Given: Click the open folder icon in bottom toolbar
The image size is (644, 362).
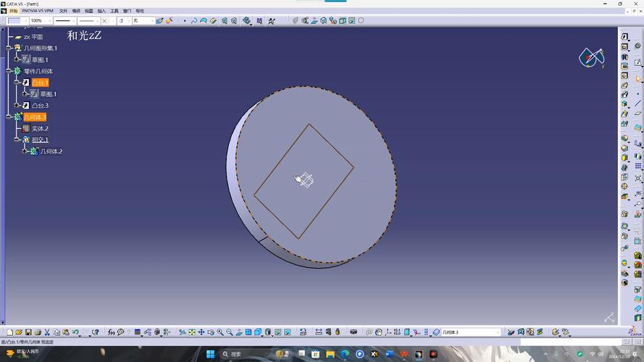Looking at the screenshot, I should point(19,332).
